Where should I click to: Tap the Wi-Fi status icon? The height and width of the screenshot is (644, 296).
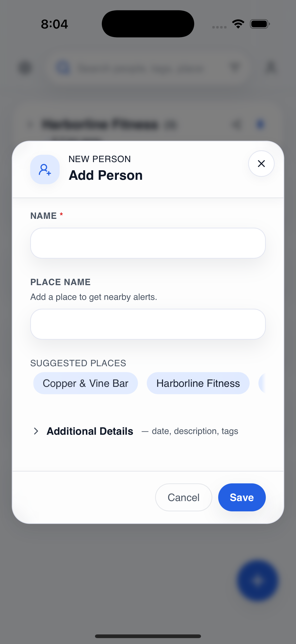coord(238,23)
